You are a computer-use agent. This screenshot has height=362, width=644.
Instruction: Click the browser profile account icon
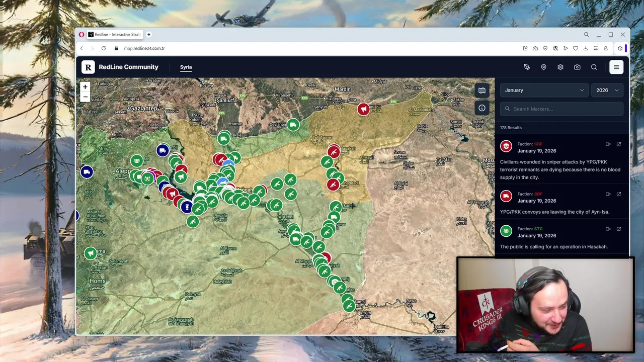pyautogui.click(x=606, y=48)
